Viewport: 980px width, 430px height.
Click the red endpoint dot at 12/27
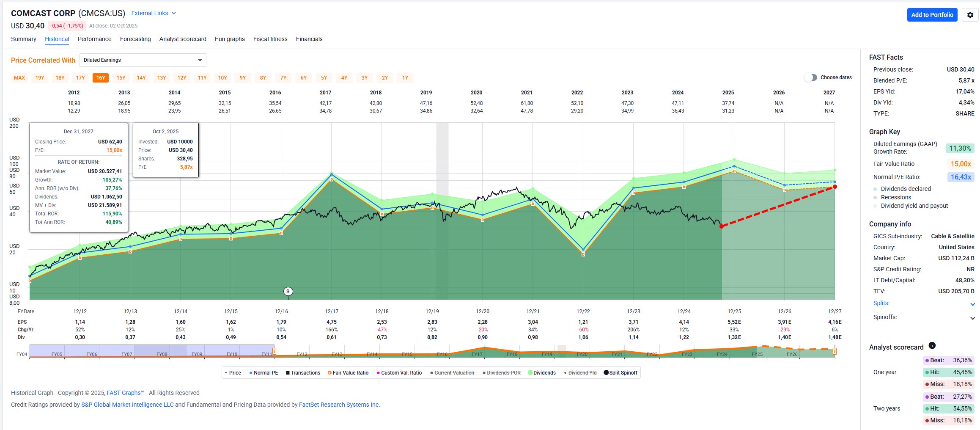[x=835, y=187]
